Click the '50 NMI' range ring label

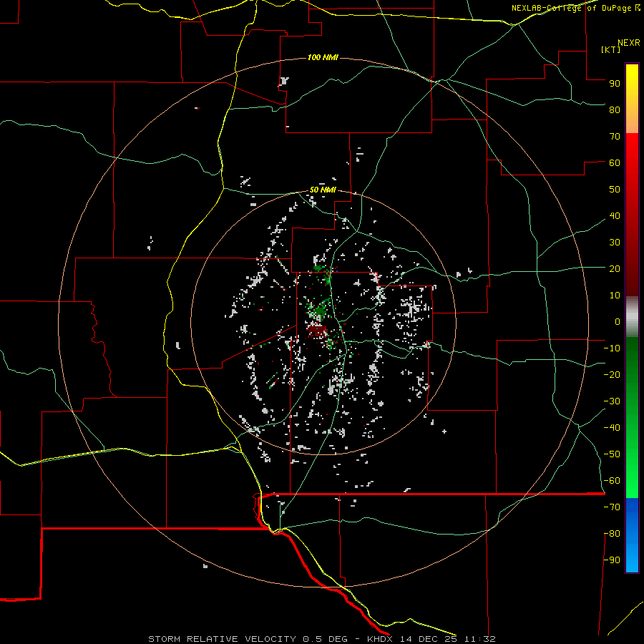click(x=323, y=190)
